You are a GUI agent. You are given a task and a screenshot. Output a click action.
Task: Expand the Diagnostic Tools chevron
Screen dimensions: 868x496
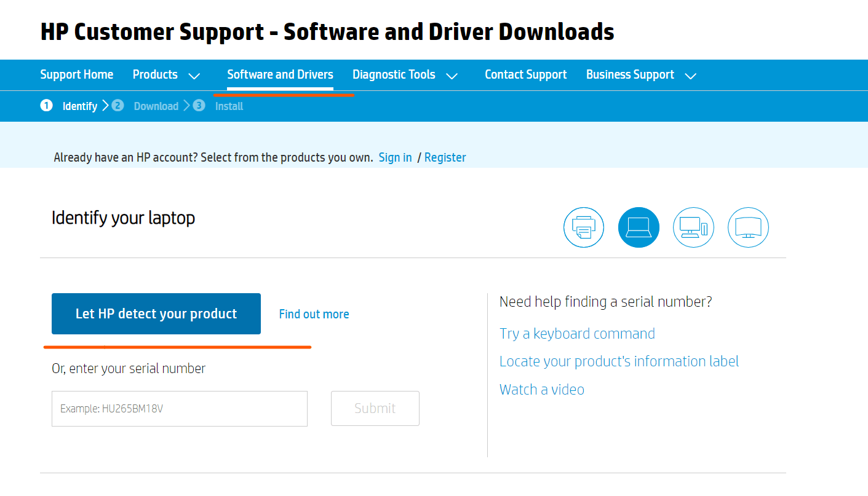point(452,76)
